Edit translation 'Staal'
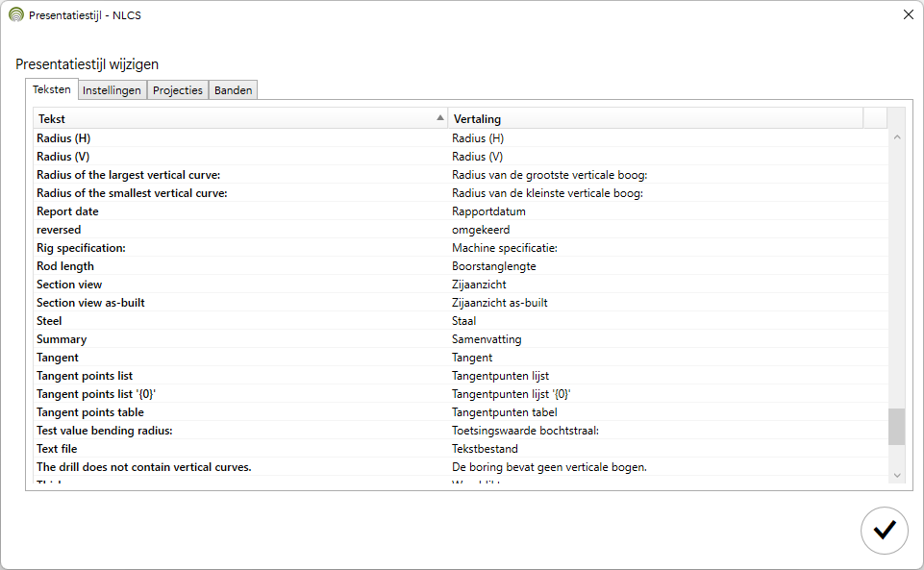This screenshot has width=924, height=570. tap(464, 321)
